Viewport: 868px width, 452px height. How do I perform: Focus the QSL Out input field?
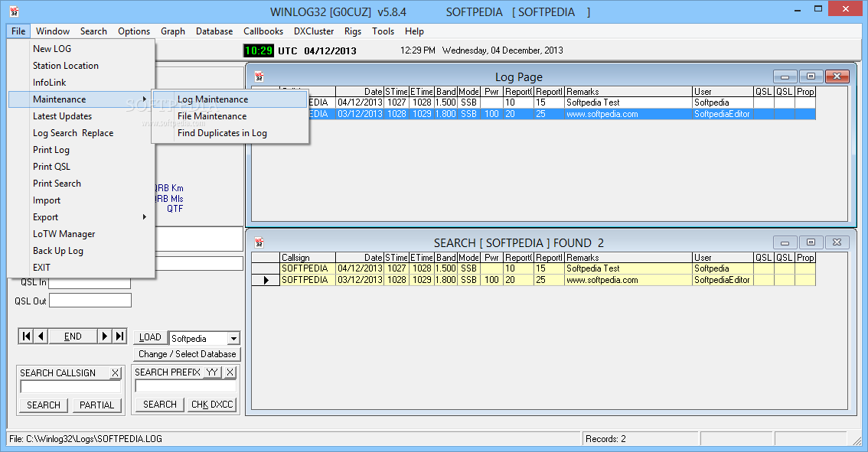tap(90, 301)
